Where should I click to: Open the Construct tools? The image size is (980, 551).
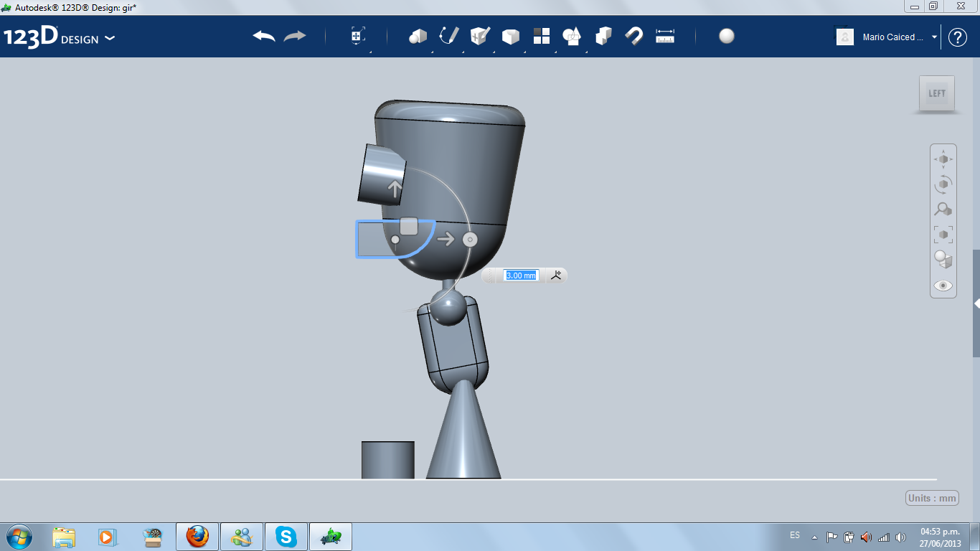480,36
